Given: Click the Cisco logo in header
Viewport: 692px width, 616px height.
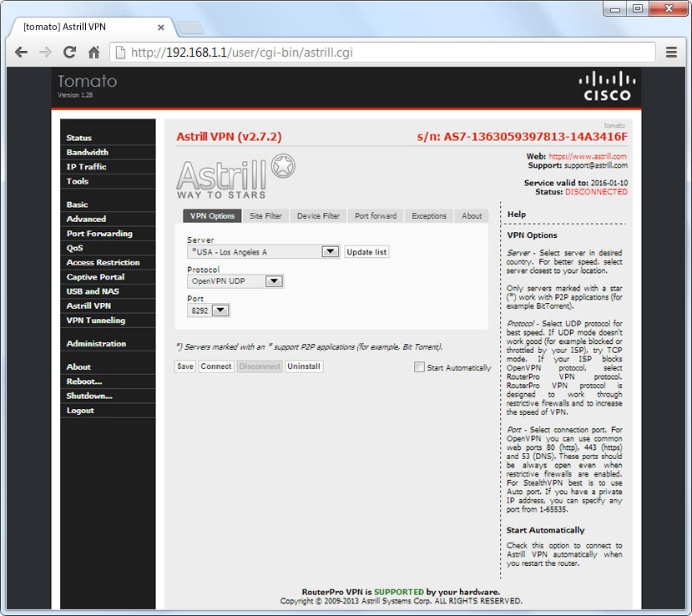Looking at the screenshot, I should point(607,86).
